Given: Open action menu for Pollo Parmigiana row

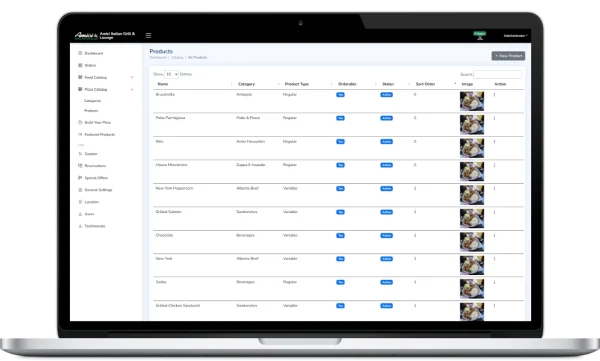Looking at the screenshot, I should [x=494, y=118].
